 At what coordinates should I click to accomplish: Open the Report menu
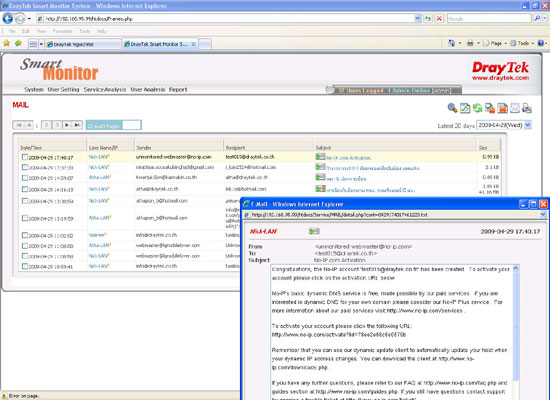[178, 89]
